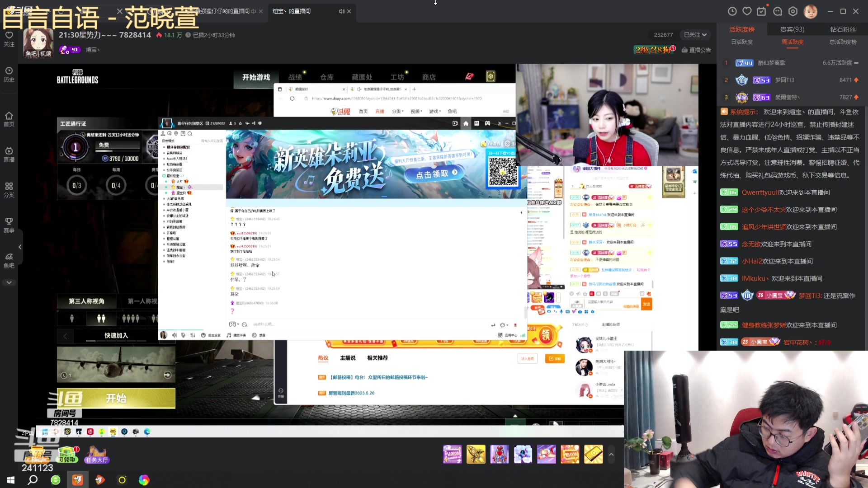
Task: Toggle the speaker volume icon in YY toolbar
Action: pos(175,335)
